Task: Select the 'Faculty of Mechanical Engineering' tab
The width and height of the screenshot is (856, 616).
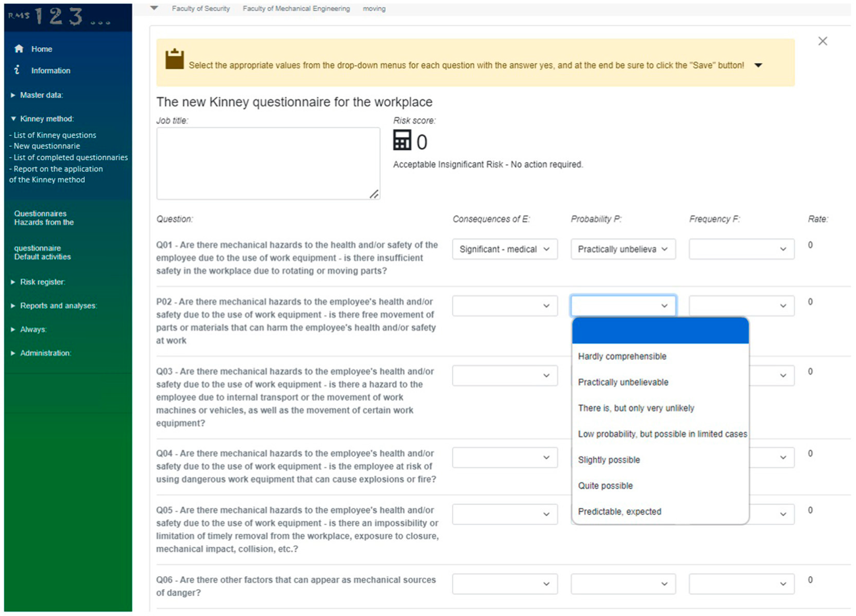Action: (x=296, y=8)
